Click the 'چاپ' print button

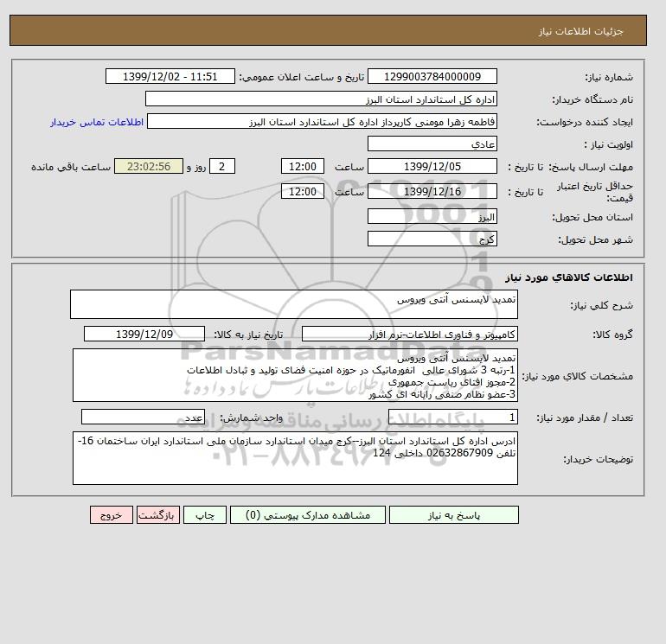[x=205, y=514]
